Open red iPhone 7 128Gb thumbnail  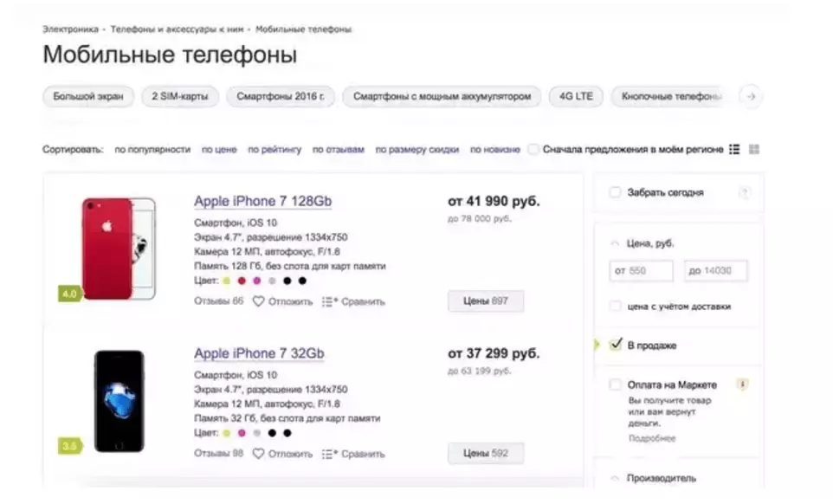pyautogui.click(x=119, y=249)
